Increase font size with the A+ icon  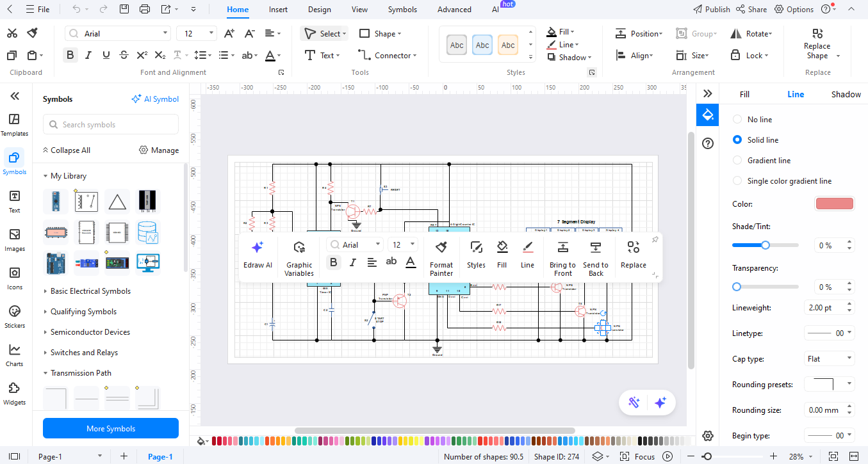click(x=229, y=33)
